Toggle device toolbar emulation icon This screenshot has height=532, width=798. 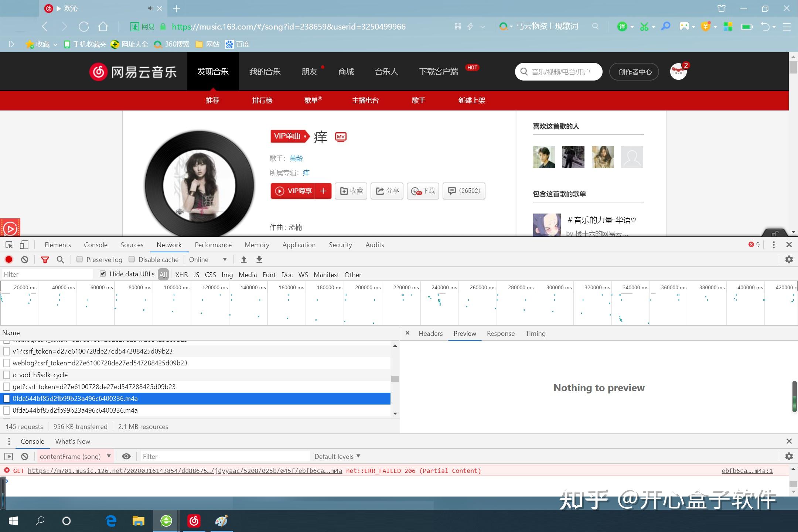[x=24, y=245]
